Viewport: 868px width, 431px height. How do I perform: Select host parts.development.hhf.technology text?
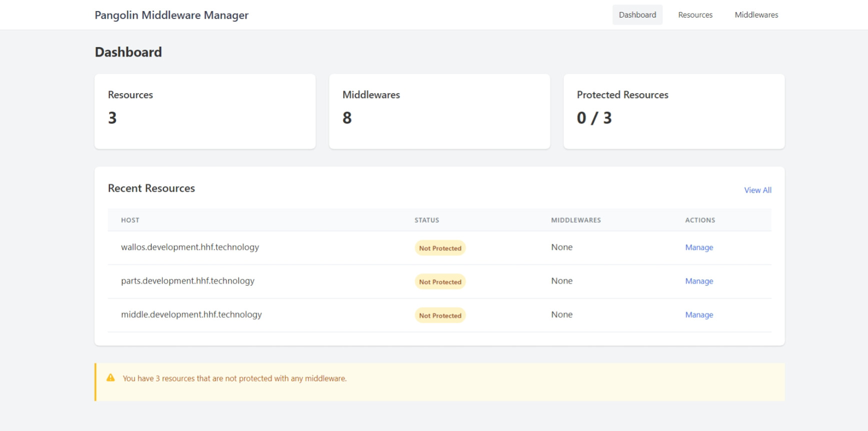point(188,281)
